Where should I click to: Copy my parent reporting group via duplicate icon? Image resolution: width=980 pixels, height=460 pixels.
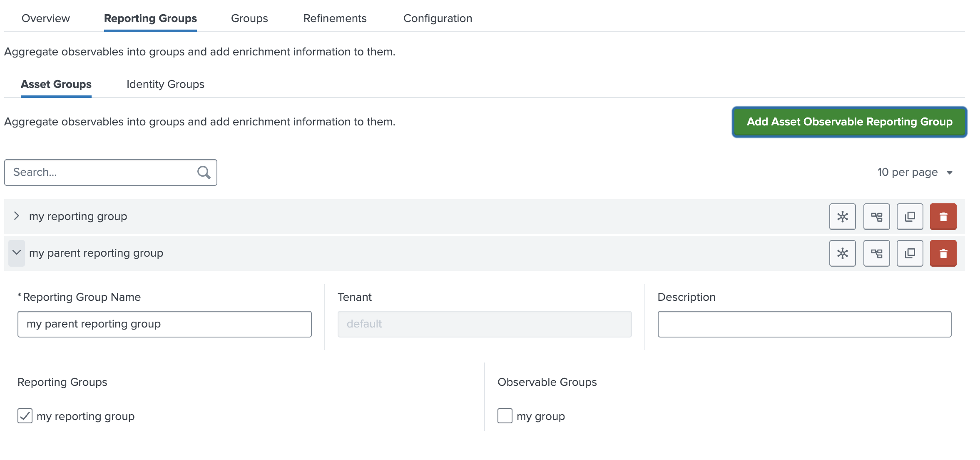tap(910, 253)
